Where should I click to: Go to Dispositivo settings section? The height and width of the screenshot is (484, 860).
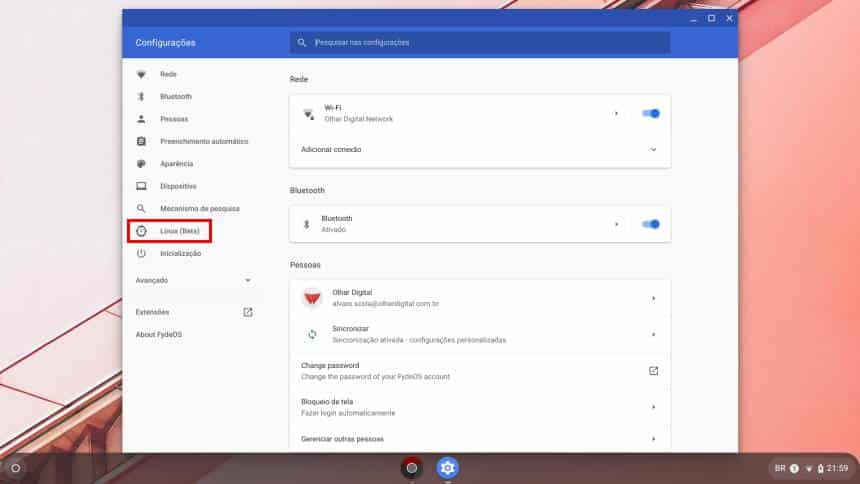[178, 187]
